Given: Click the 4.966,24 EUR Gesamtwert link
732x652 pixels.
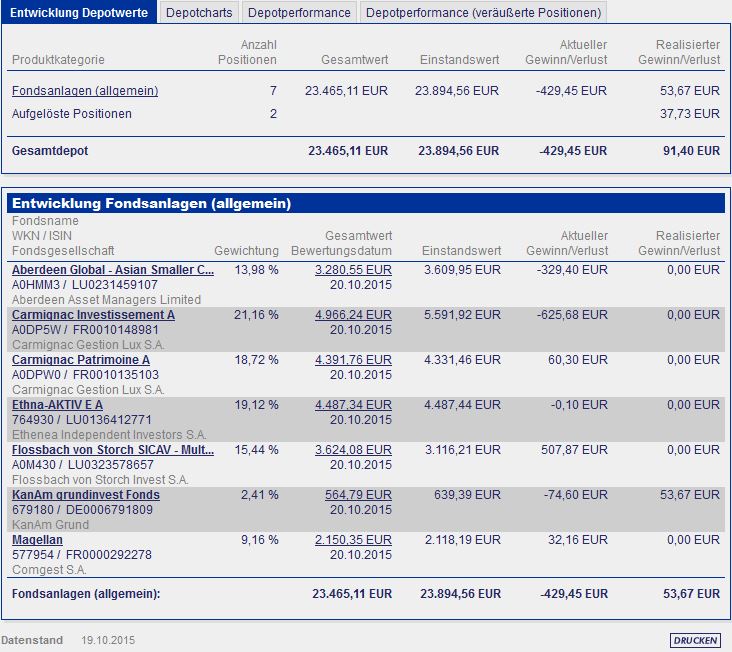Looking at the screenshot, I should coord(353,315).
